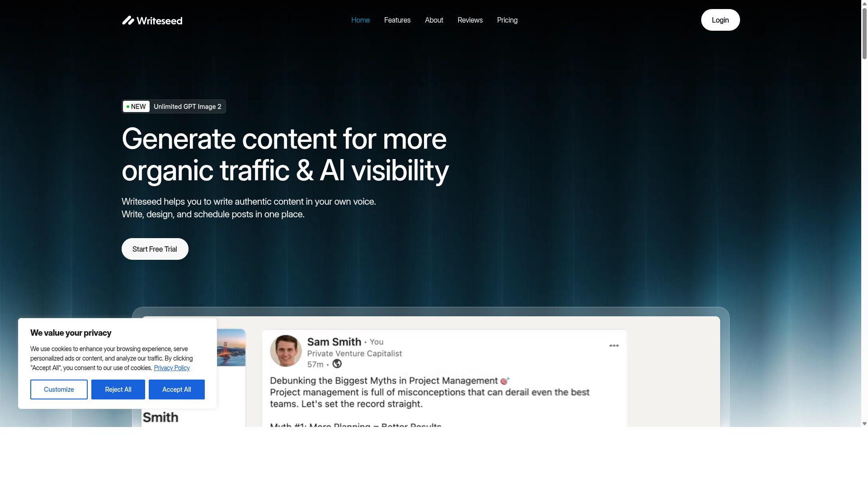Click the vertical scrollbar thumb
This screenshot has height=488, width=868.
point(864,33)
